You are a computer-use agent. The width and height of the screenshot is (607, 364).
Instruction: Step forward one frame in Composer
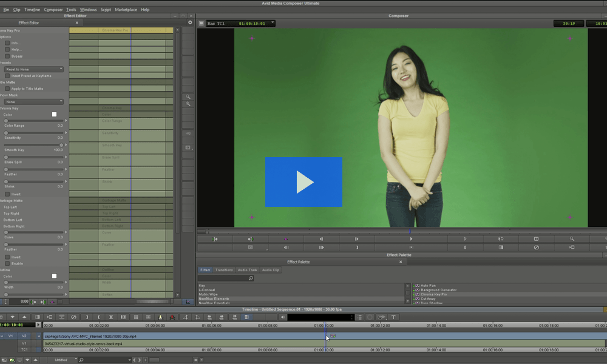356,238
